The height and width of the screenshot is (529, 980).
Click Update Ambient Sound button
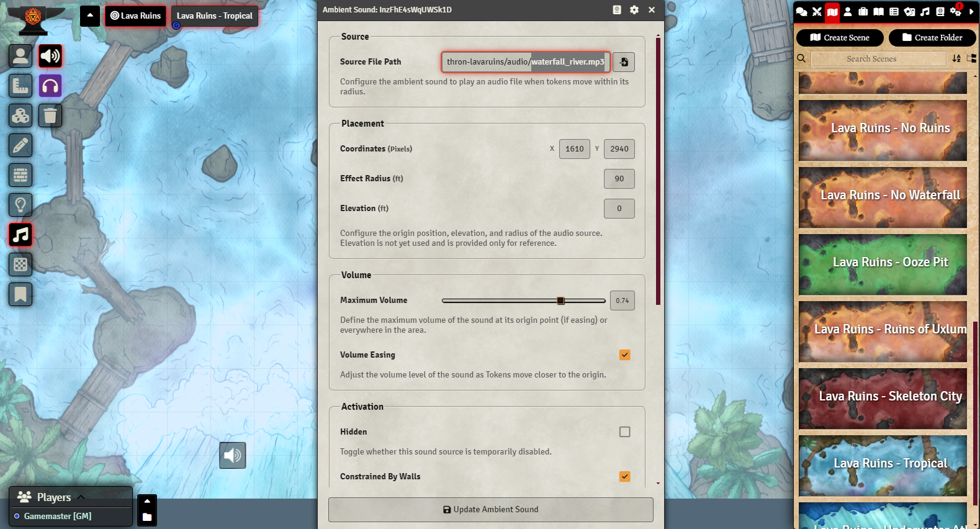click(x=490, y=510)
